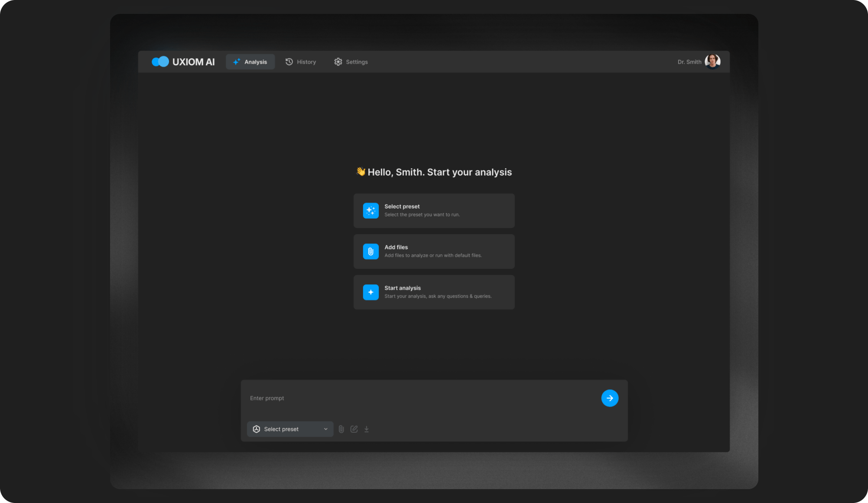Open the History tab
Screen dimensions: 868x503
(306, 62)
